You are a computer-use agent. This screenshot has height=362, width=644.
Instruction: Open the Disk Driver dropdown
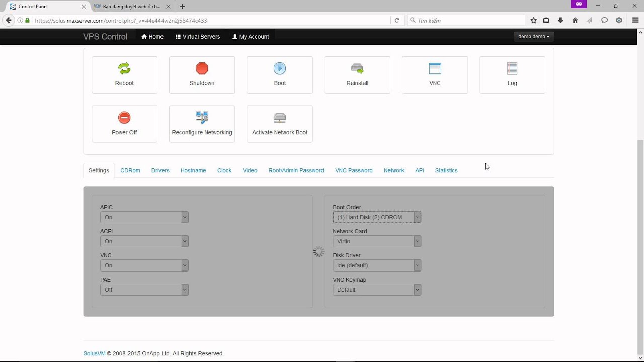coord(377,265)
